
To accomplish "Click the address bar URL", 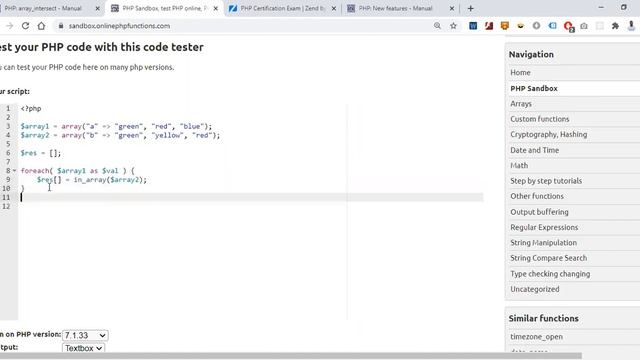I will (x=119, y=26).
